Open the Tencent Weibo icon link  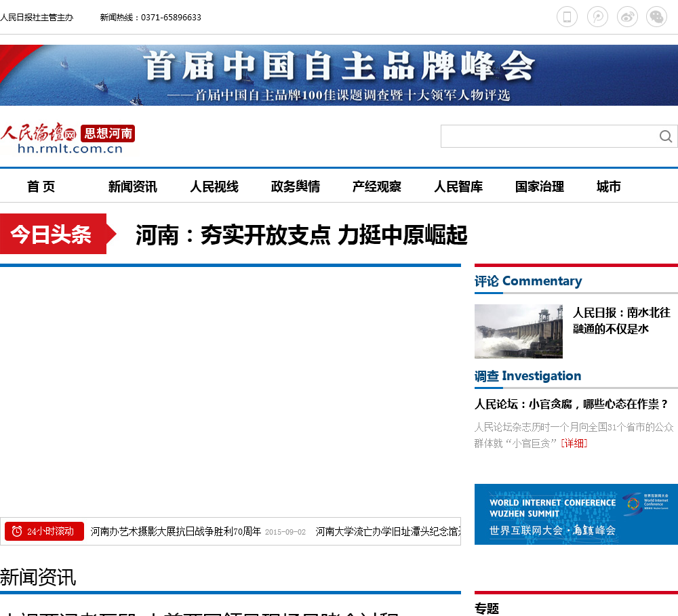tap(597, 17)
